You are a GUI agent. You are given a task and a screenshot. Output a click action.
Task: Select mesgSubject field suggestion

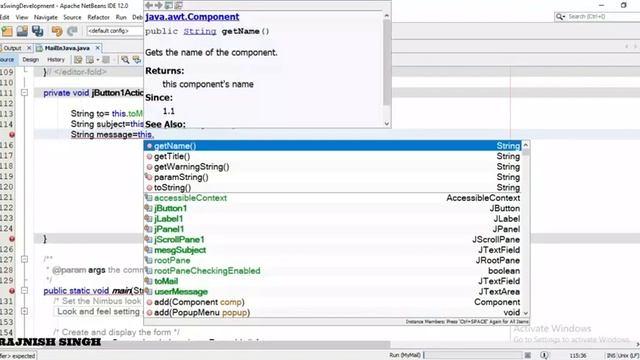pos(333,250)
